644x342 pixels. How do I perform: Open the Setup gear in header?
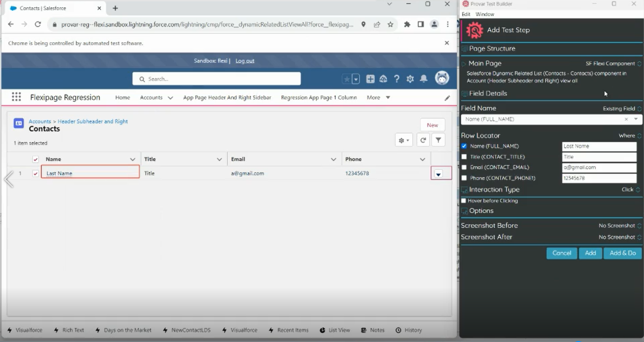tap(410, 79)
